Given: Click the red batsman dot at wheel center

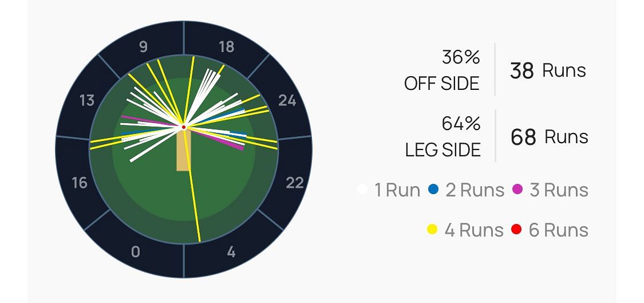Looking at the screenshot, I should click(x=184, y=127).
